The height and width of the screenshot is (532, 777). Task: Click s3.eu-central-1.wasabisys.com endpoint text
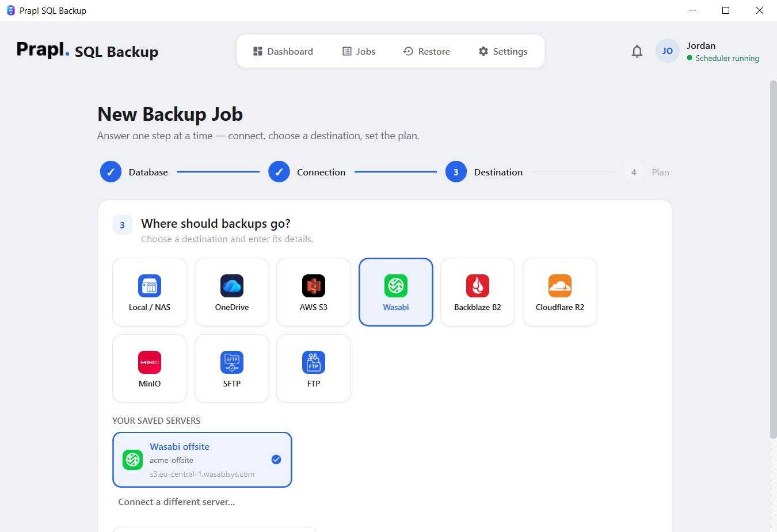click(202, 474)
